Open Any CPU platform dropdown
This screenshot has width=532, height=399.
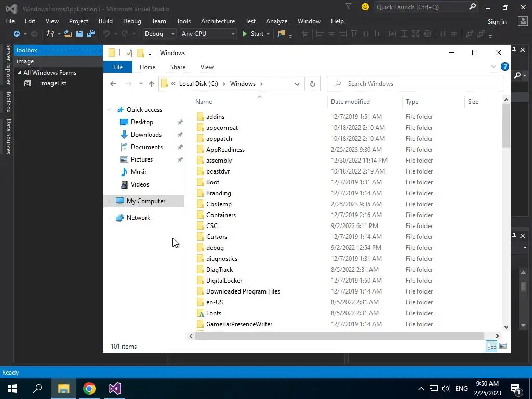(208, 34)
